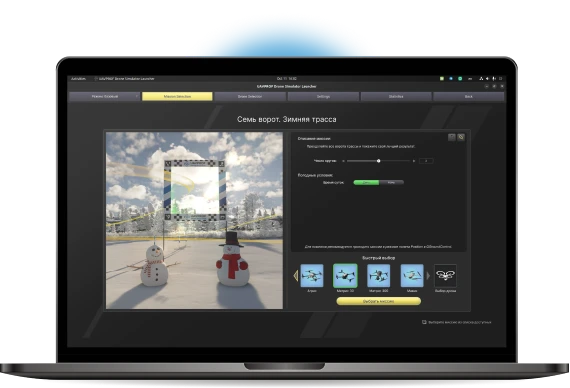The height and width of the screenshot is (388, 570).
Task: Open the network status icon in top bar
Action: tap(481, 79)
